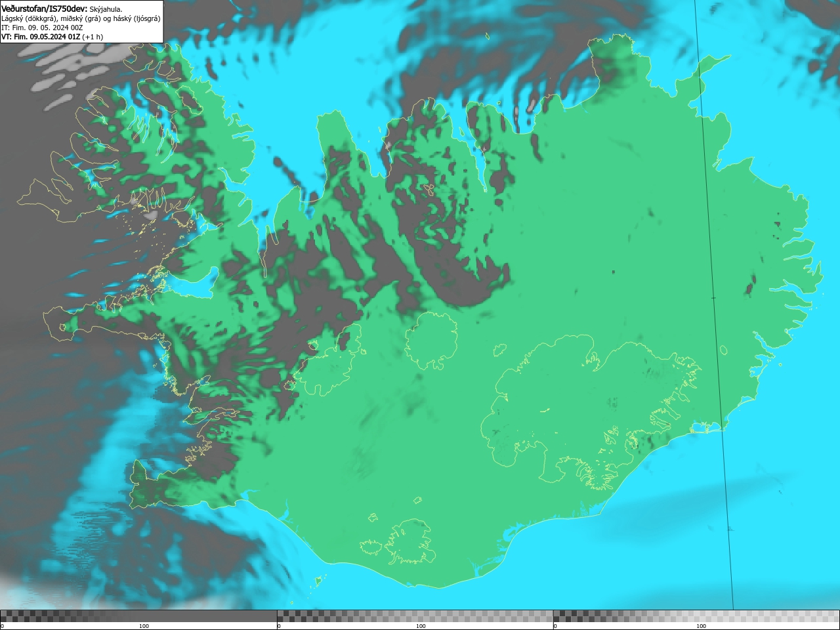
Task: Click the "VT: Fim. 09.05.2024 01Z" valid time
Action: pos(41,37)
